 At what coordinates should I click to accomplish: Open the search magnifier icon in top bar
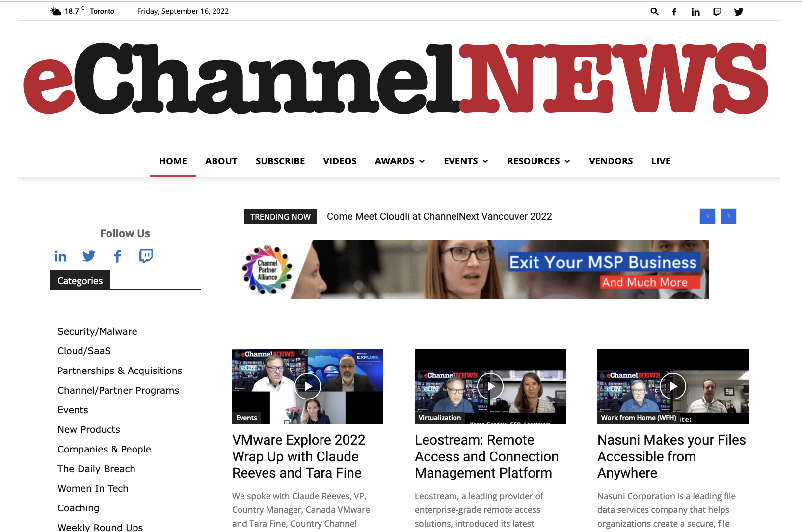654,11
